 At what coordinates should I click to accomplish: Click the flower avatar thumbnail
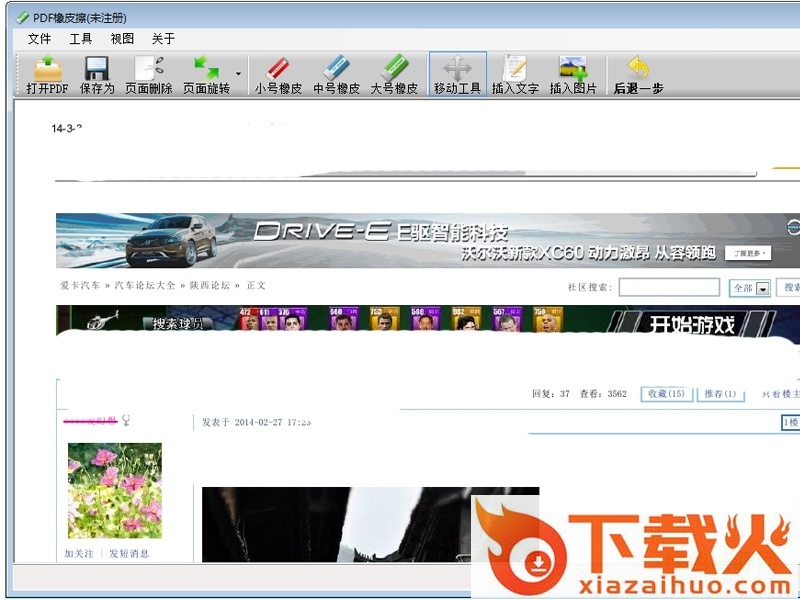[x=115, y=490]
